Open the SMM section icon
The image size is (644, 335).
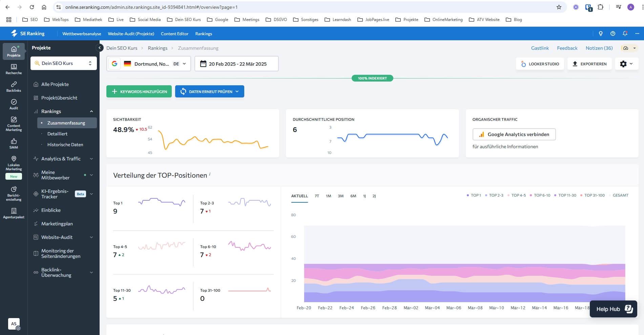click(x=14, y=143)
